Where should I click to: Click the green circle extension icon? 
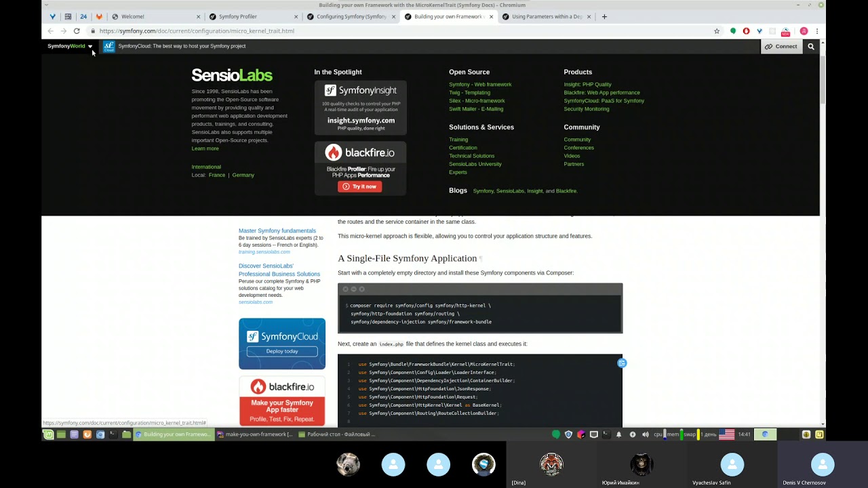click(x=733, y=31)
